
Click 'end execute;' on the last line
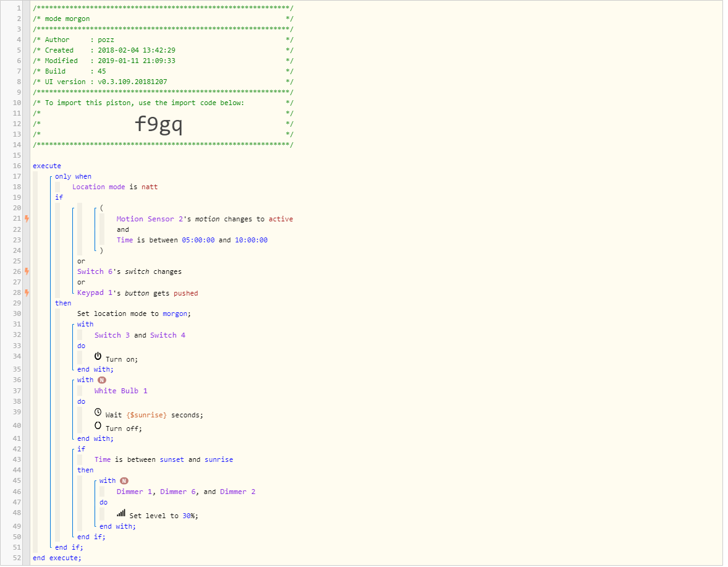click(57, 558)
